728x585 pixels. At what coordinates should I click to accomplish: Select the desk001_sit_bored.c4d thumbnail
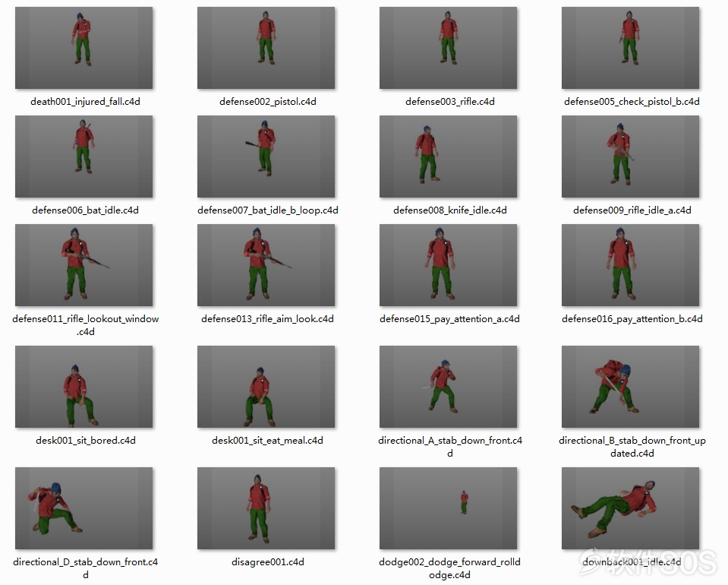click(x=84, y=387)
